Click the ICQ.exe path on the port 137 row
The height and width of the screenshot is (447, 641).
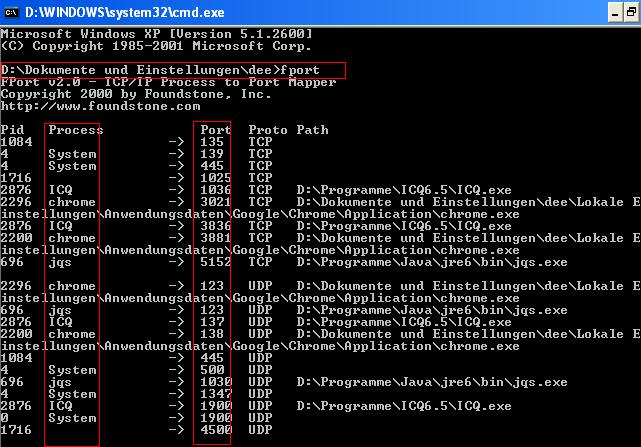pos(404,322)
